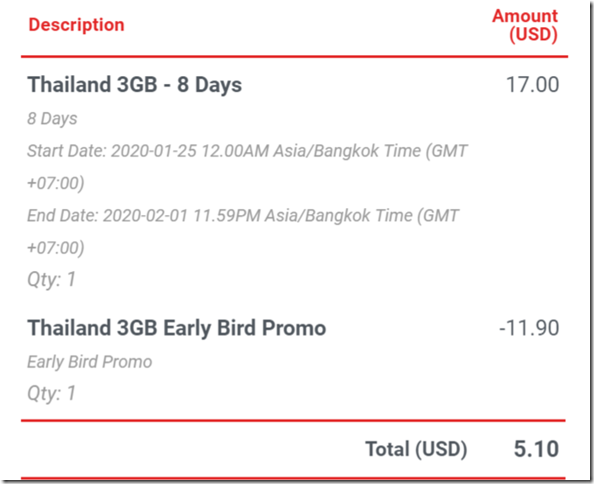Screen dimensions: 594x484
Task: Click Qty: 1 under Thailand 3GB plan
Action: [x=52, y=280]
